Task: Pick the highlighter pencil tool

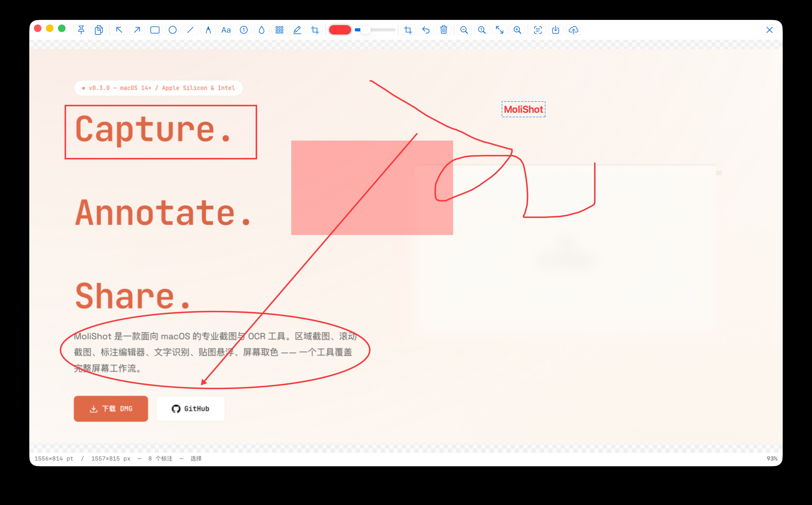Action: tap(297, 30)
